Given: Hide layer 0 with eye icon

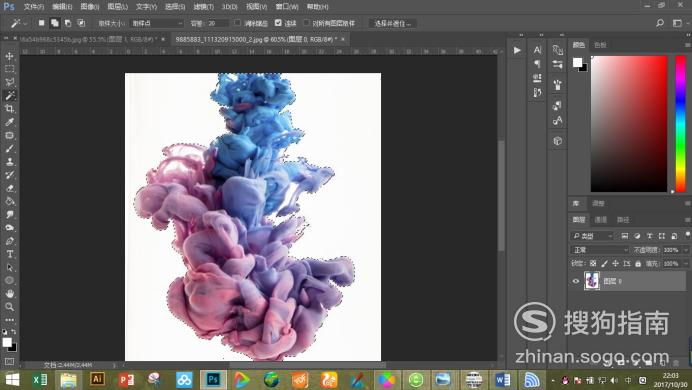Looking at the screenshot, I should pos(575,281).
